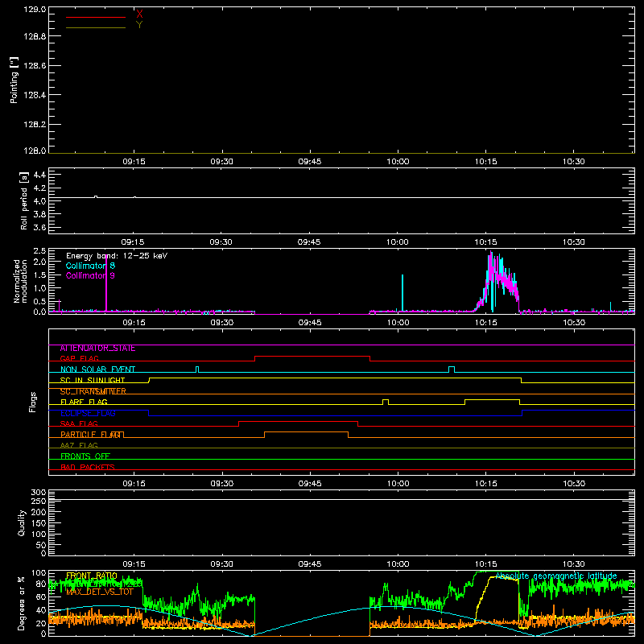Click the 150 tick on Quality axis
The height and width of the screenshot is (644, 644).
tap(39, 524)
